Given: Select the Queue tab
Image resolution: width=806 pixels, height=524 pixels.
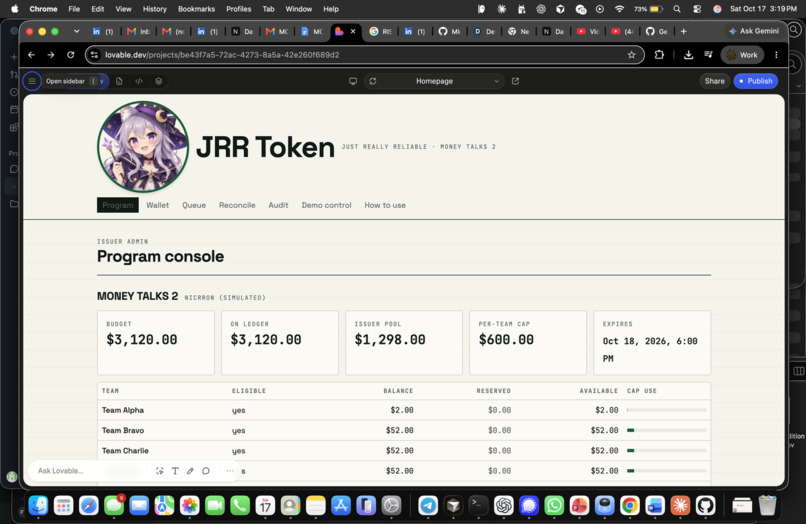Looking at the screenshot, I should [194, 205].
